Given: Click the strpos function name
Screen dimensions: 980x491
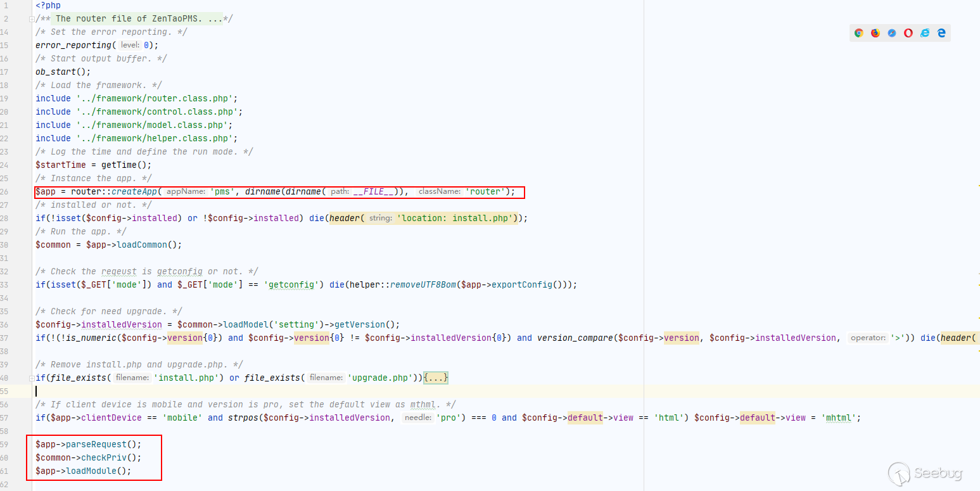Looking at the screenshot, I should [x=243, y=418].
